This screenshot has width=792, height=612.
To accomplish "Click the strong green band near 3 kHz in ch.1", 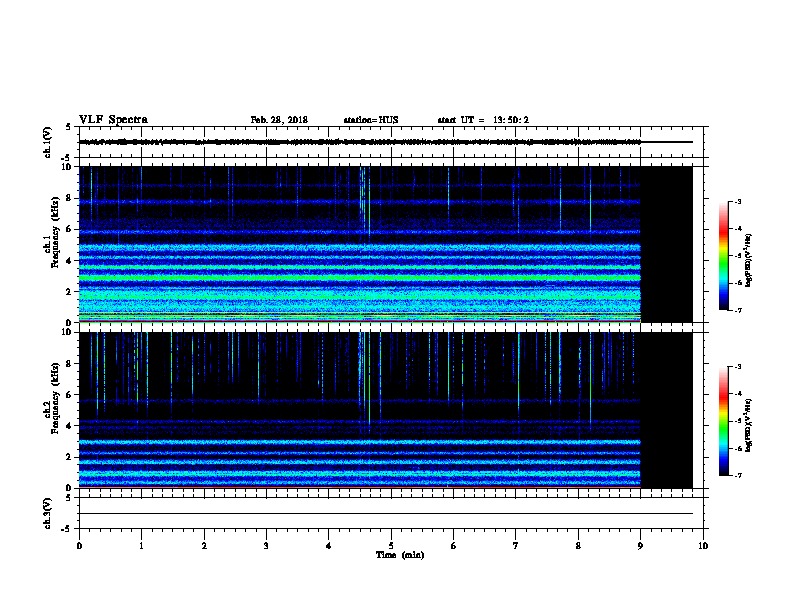I will pos(360,278).
